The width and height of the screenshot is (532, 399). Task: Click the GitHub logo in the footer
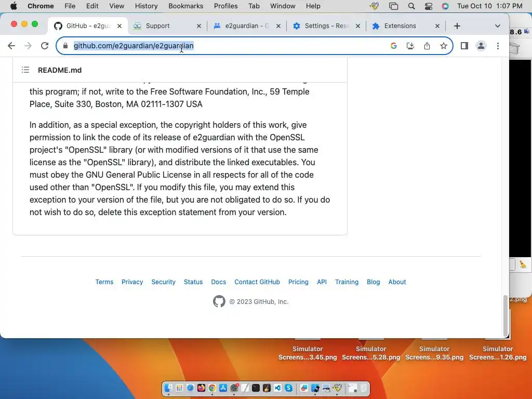click(x=219, y=301)
